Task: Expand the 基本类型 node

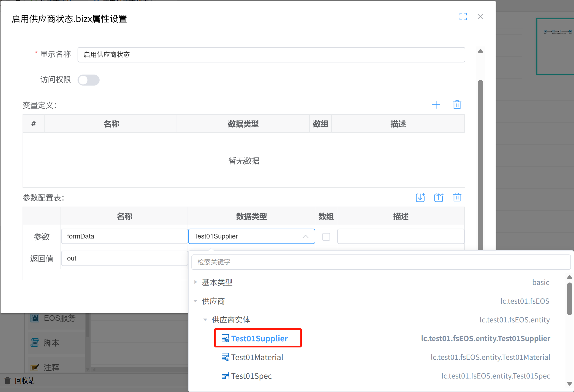Action: tap(196, 282)
